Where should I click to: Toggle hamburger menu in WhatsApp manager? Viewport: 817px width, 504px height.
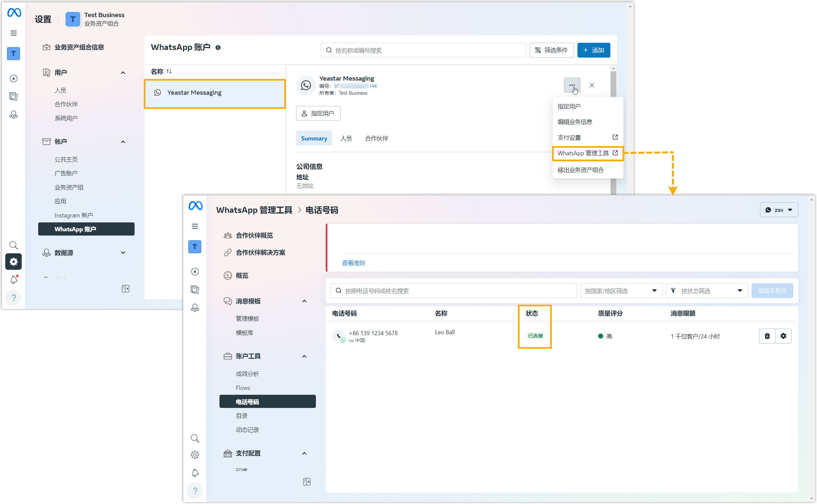195,226
